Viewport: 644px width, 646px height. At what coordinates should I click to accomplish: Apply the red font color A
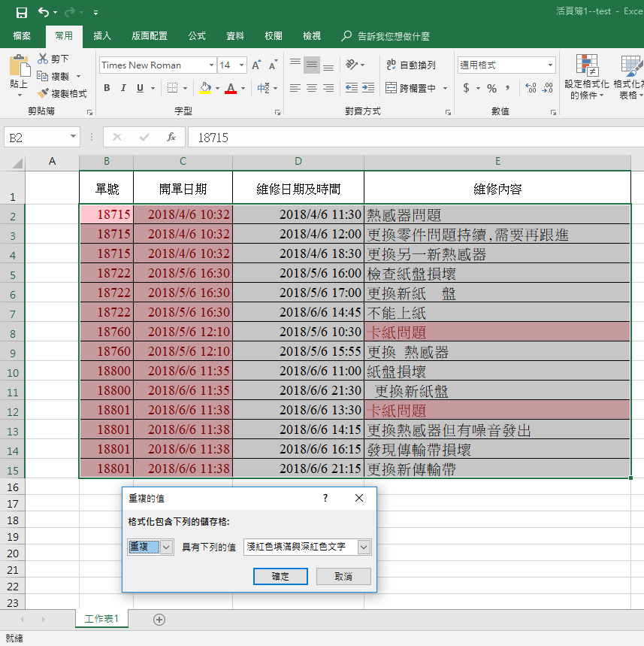click(231, 88)
